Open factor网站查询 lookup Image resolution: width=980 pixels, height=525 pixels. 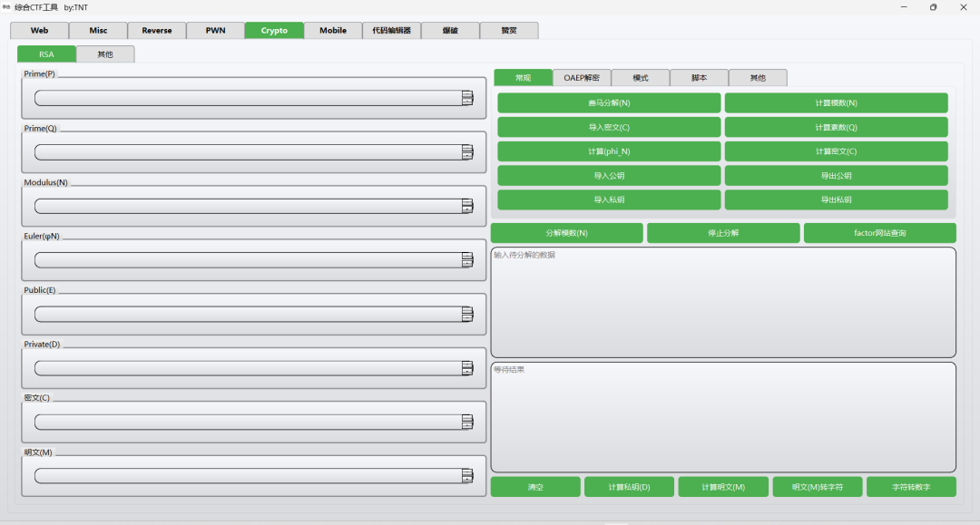880,233
